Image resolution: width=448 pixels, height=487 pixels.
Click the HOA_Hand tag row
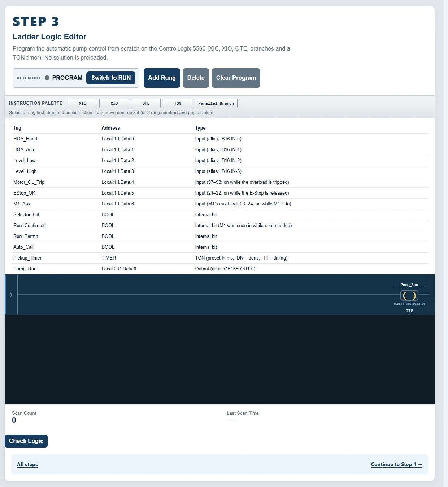[x=220, y=139]
